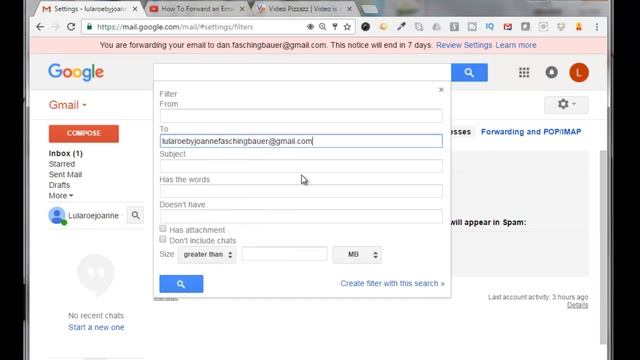
Task: Check the Has attachment checkbox
Action: coord(163,229)
